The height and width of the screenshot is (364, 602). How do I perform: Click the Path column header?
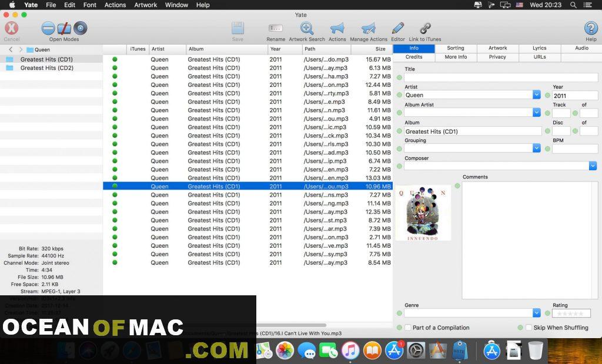point(326,49)
